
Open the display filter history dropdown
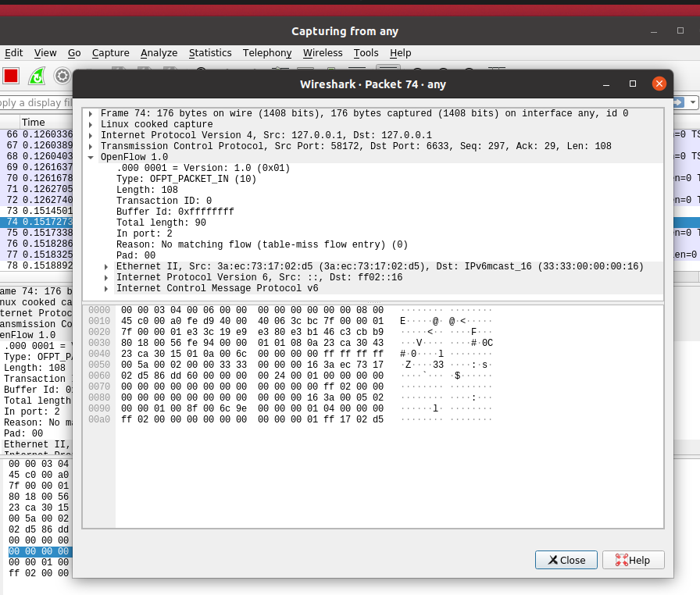click(692, 102)
